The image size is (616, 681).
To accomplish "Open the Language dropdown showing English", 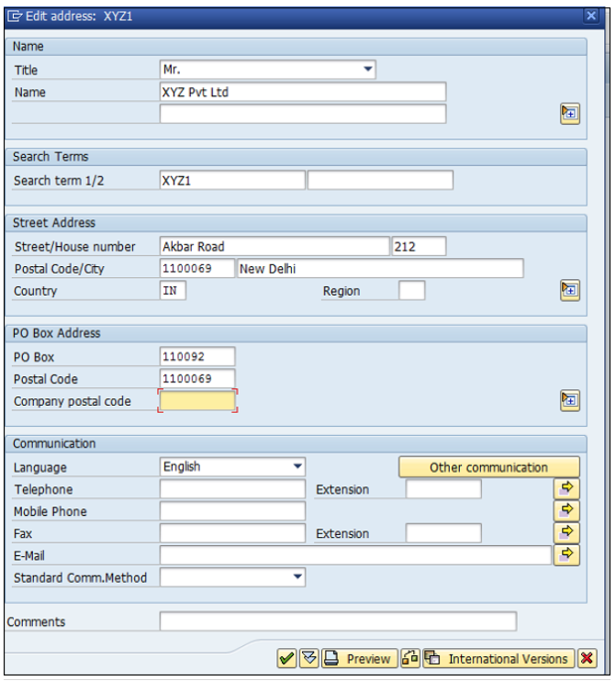I will click(297, 466).
